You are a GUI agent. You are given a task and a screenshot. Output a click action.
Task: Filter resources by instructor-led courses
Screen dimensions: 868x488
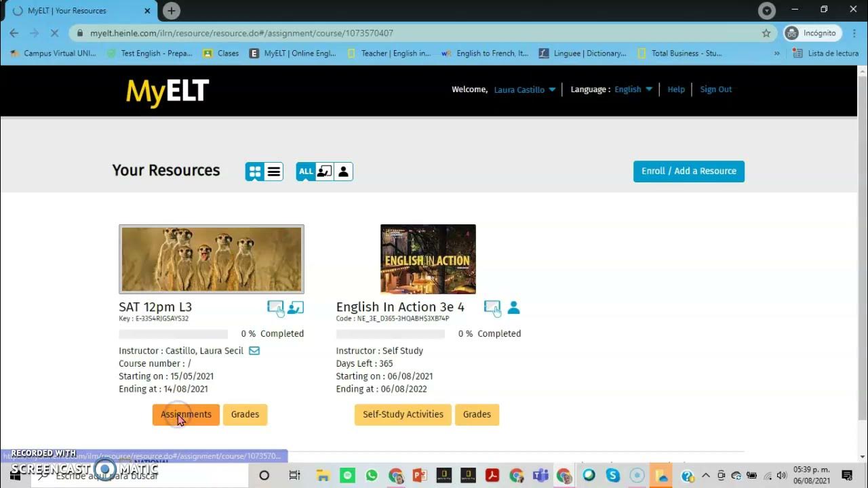tap(325, 171)
